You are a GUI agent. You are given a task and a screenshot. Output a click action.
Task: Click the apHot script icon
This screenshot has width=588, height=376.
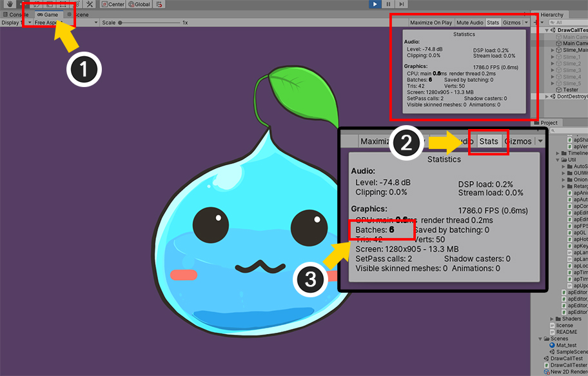pyautogui.click(x=570, y=239)
